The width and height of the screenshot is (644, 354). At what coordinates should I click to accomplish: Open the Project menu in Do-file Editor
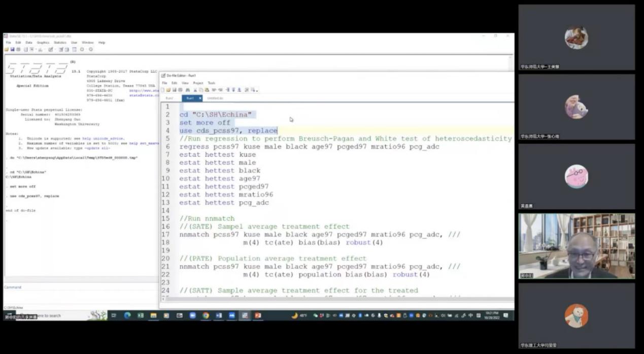click(198, 83)
